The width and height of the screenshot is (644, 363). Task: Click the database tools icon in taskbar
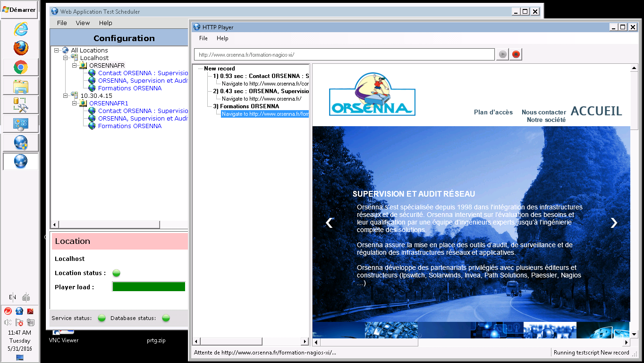[20, 104]
